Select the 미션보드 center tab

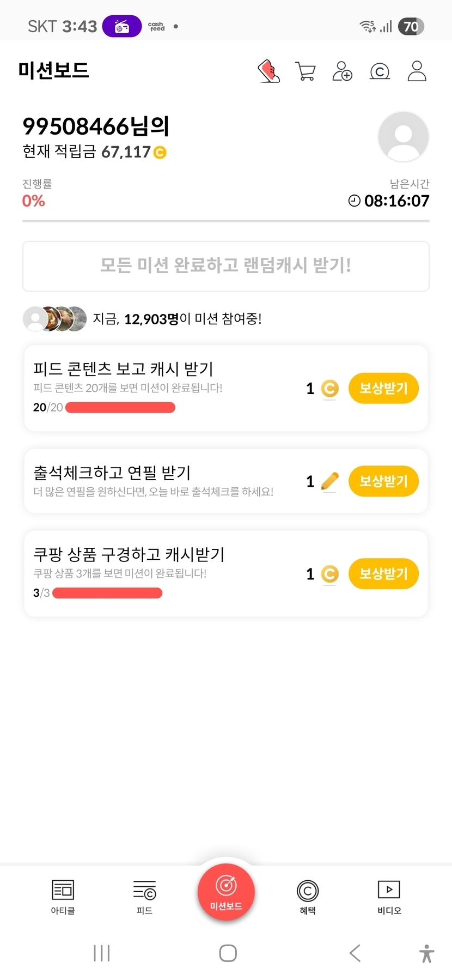(226, 892)
